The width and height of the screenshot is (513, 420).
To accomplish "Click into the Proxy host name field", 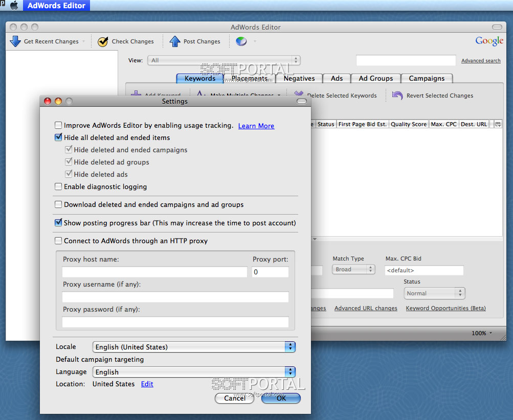I will click(154, 272).
